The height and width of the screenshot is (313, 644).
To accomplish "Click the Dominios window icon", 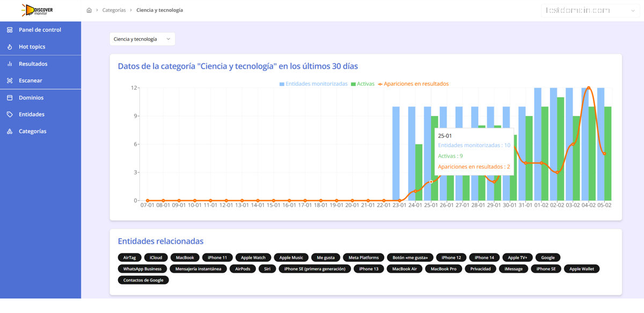I will pos(10,98).
